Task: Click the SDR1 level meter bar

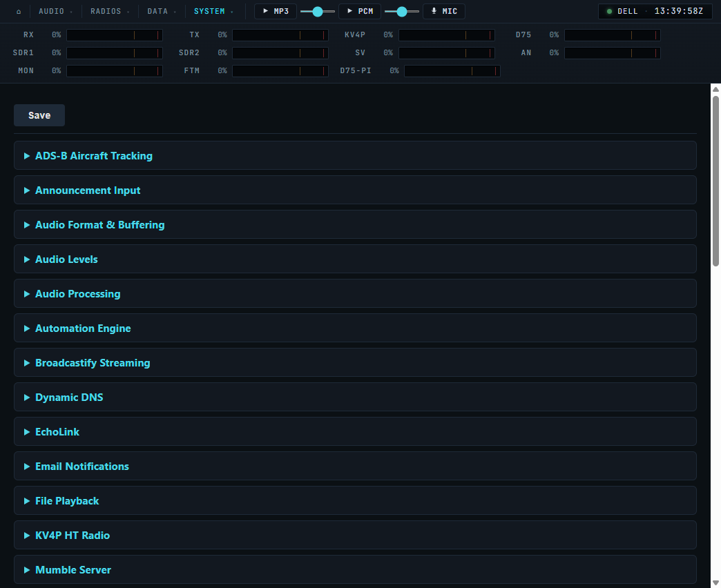Action: click(115, 53)
